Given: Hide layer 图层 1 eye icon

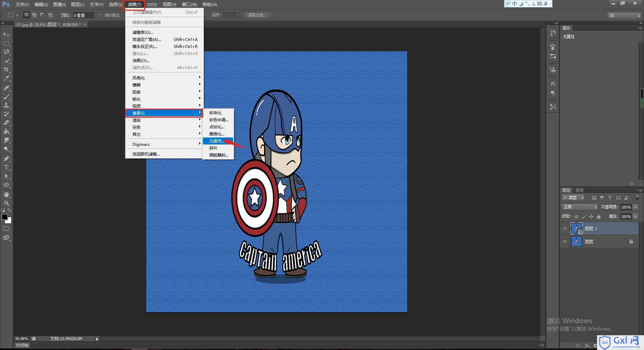Looking at the screenshot, I should [565, 229].
